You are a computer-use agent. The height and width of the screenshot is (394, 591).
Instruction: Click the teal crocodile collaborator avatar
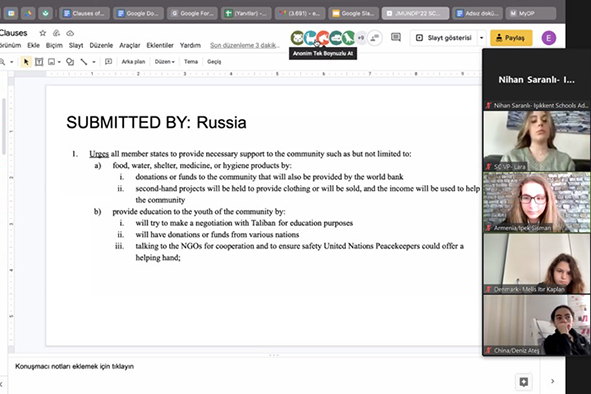[x=336, y=38]
